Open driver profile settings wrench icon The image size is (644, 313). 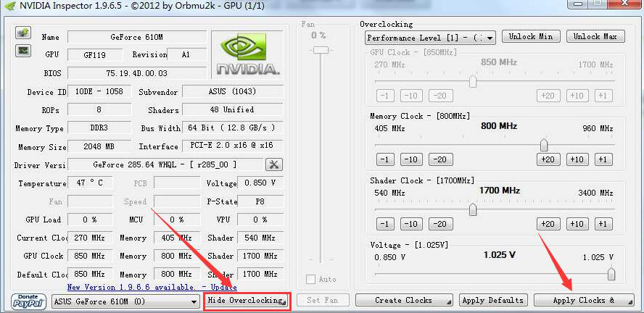274,164
